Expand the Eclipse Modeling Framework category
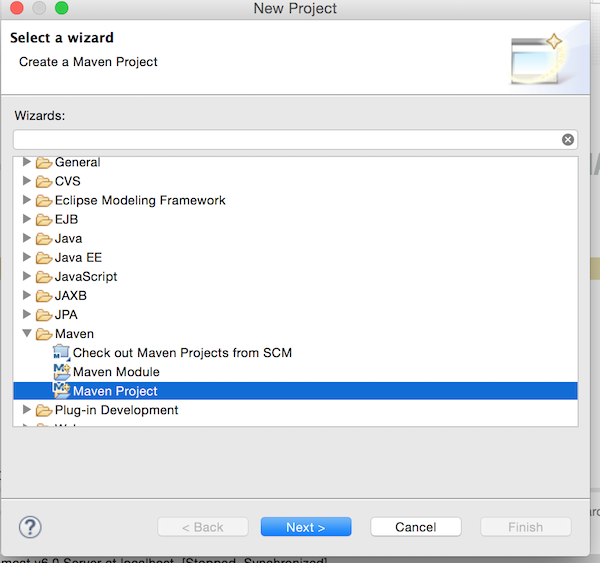This screenshot has width=600, height=563. [x=26, y=200]
